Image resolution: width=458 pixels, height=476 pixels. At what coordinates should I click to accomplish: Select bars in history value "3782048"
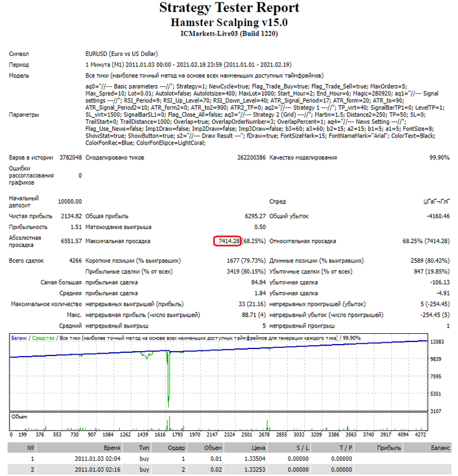click(71, 157)
